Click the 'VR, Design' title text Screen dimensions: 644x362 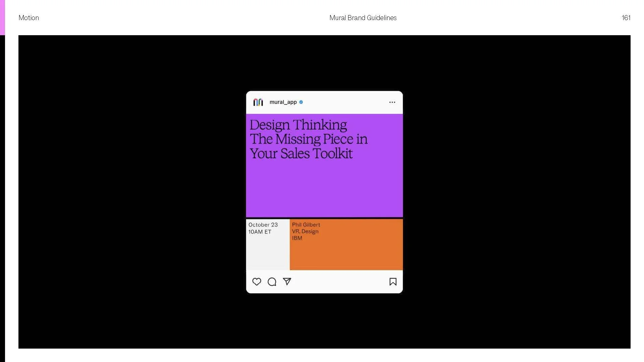[305, 231]
